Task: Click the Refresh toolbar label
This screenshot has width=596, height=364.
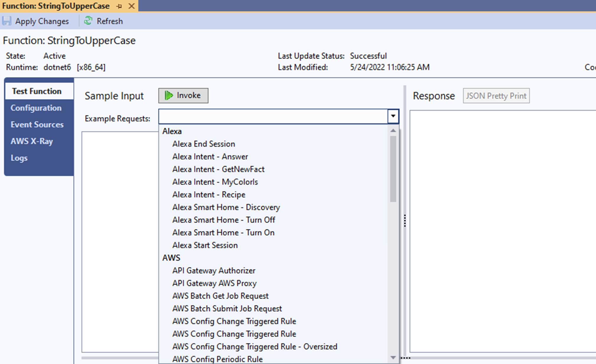Action: click(x=110, y=21)
